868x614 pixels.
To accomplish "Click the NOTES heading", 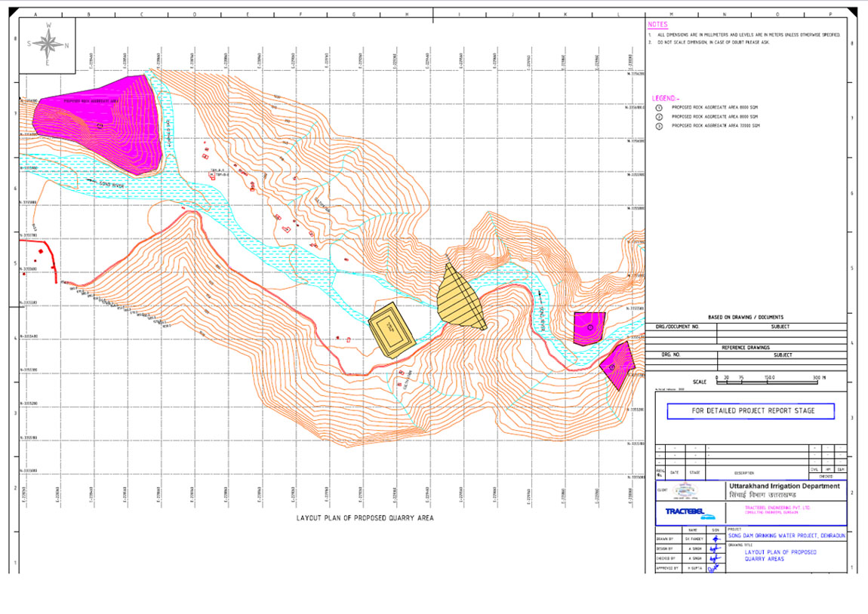I will (657, 25).
